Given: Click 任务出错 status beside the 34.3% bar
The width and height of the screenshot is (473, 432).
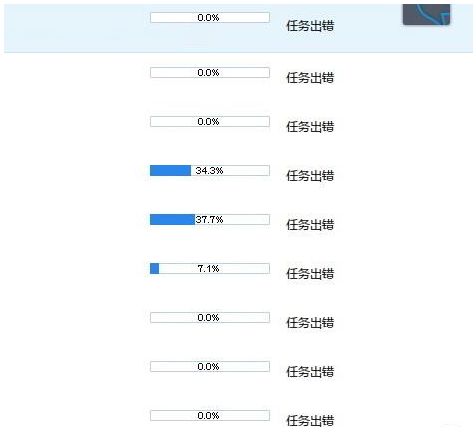Looking at the screenshot, I should pos(310,175).
